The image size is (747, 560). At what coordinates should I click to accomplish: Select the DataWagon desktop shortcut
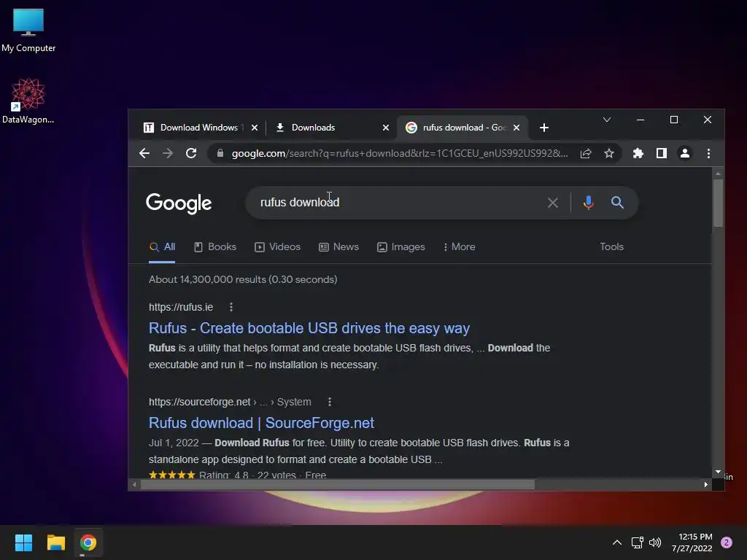[x=28, y=101]
